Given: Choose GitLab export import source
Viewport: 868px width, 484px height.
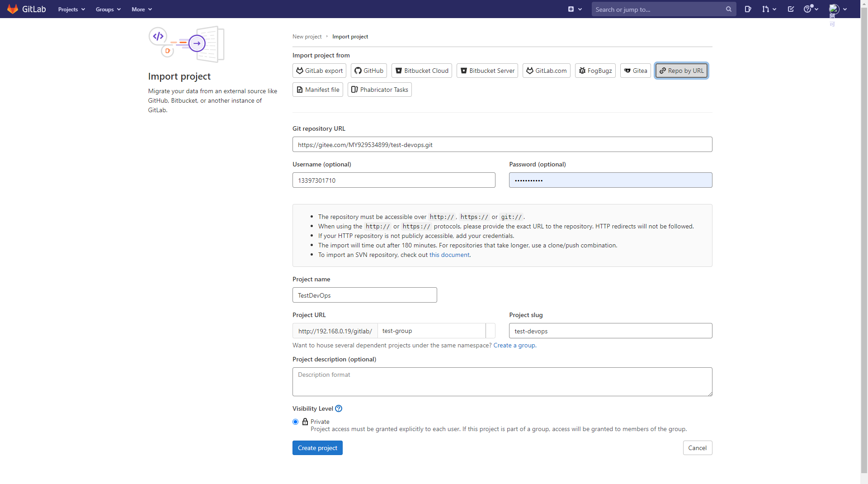Looking at the screenshot, I should 319,71.
